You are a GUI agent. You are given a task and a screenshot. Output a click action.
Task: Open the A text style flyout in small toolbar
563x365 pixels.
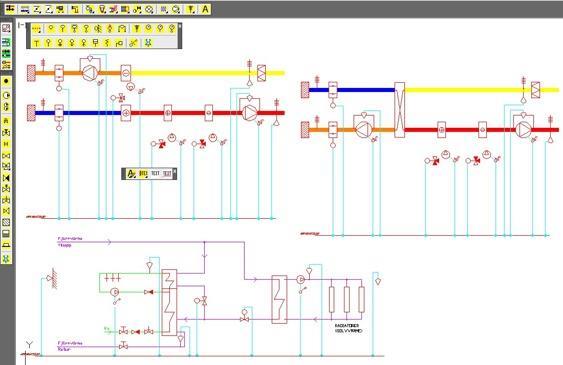click(x=132, y=174)
